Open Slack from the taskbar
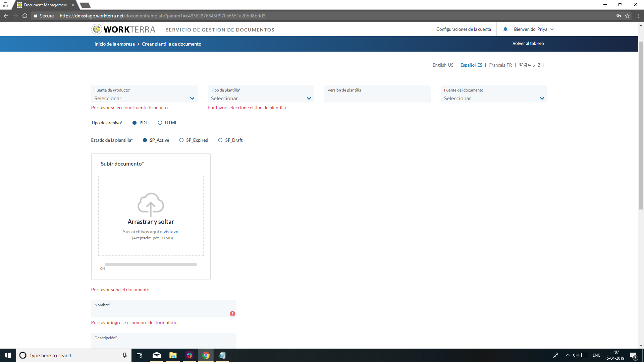Image resolution: width=644 pixels, height=362 pixels. click(190, 355)
